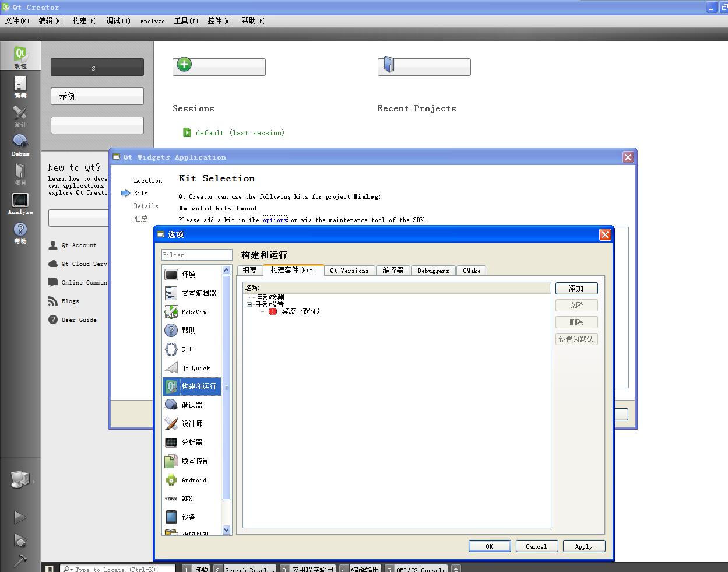
Task: Follow the options link in Kit Selection
Action: [275, 220]
